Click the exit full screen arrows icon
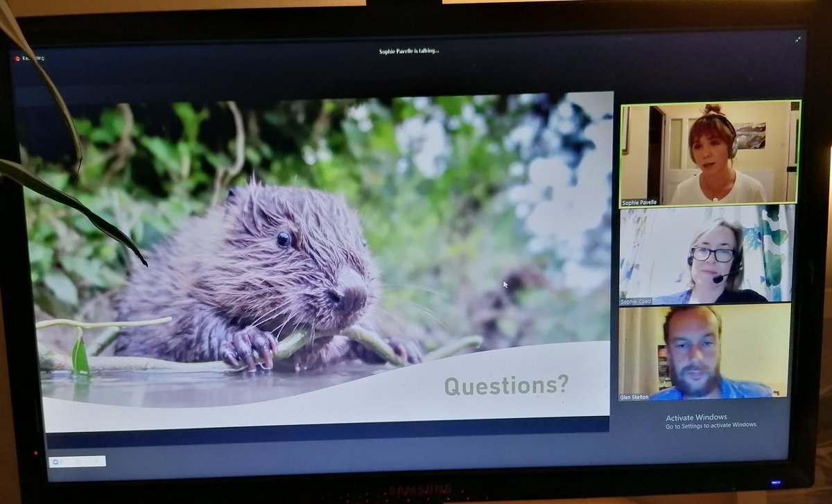832x504 pixels. pos(798,40)
